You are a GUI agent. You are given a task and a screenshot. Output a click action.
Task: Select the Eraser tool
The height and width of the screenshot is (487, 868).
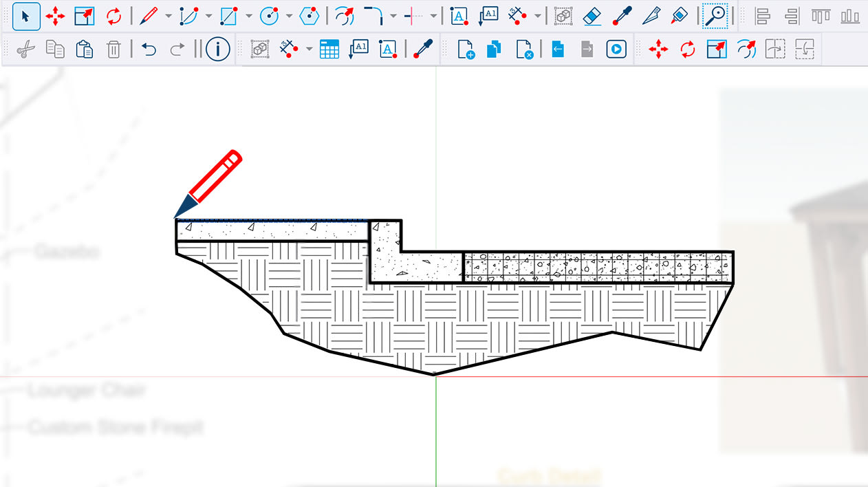tap(593, 16)
